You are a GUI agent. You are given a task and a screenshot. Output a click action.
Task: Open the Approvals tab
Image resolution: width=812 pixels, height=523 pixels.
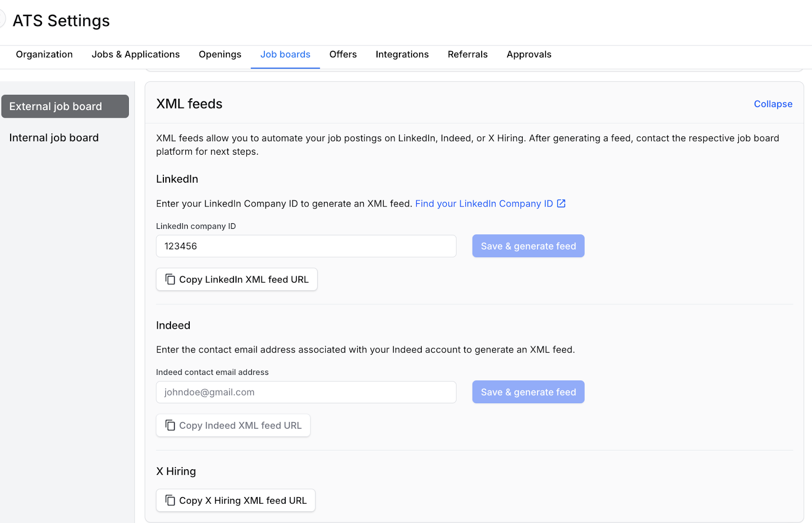point(529,54)
